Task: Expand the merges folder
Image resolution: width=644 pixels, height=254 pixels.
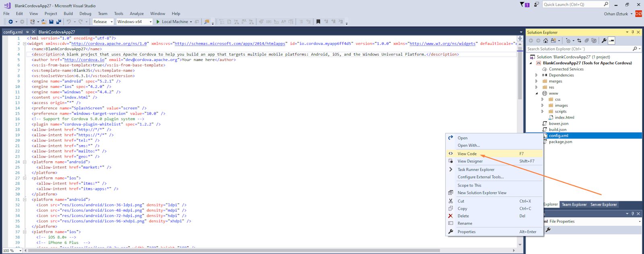Action: [x=536, y=81]
